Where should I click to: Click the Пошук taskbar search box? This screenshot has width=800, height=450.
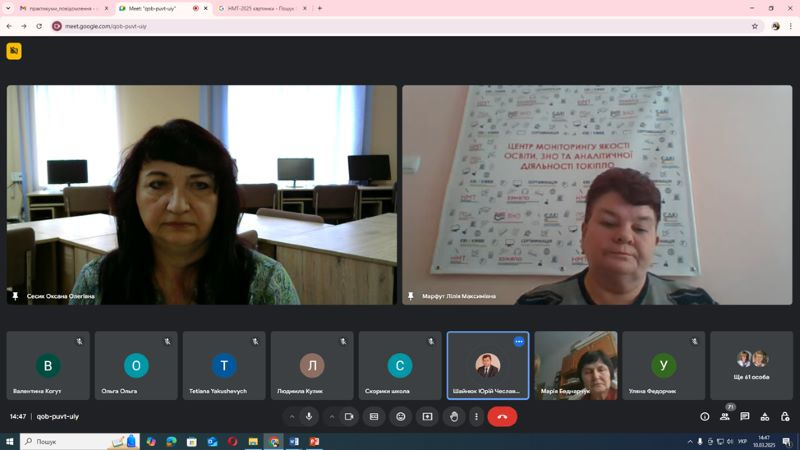80,441
